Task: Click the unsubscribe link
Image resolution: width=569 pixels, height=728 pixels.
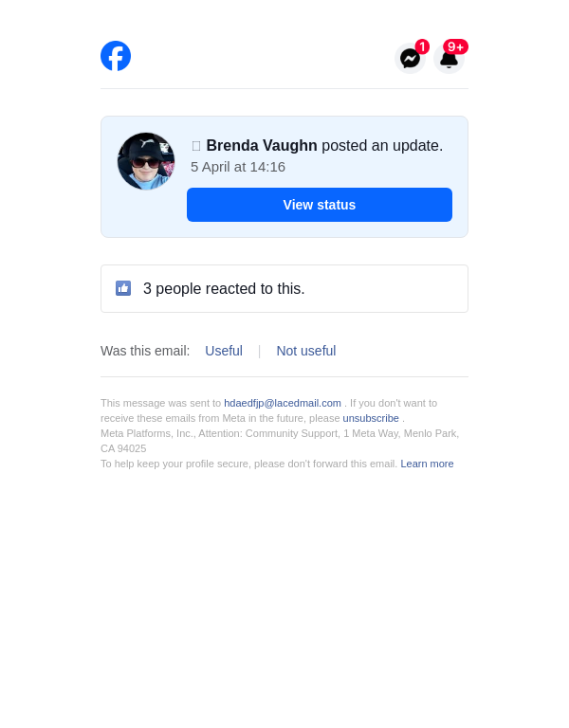Action: pos(371,418)
